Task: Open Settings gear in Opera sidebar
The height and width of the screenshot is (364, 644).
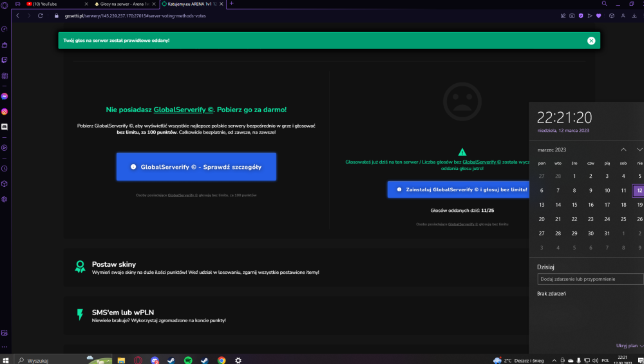Action: (x=5, y=199)
